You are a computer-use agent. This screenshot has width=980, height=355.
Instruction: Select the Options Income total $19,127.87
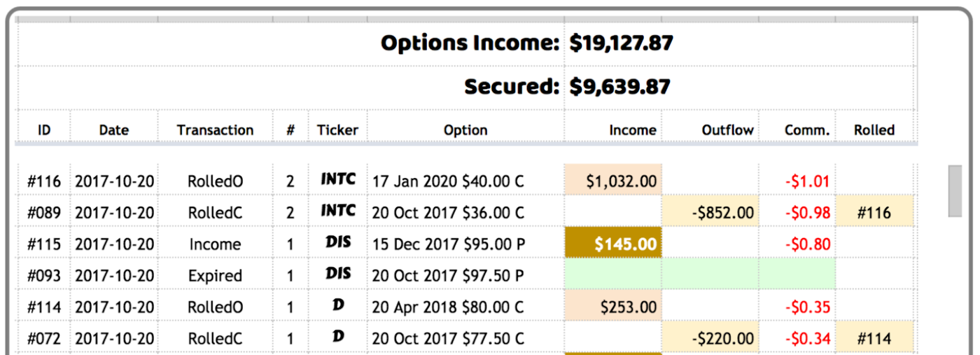pos(621,43)
